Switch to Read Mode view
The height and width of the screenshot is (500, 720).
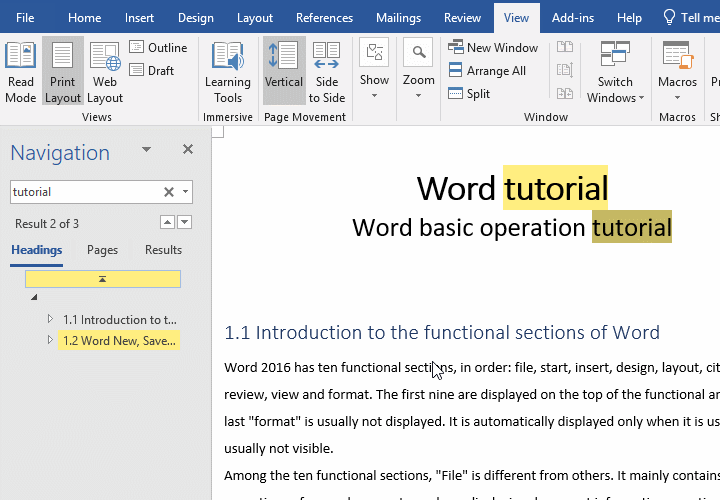pos(21,71)
